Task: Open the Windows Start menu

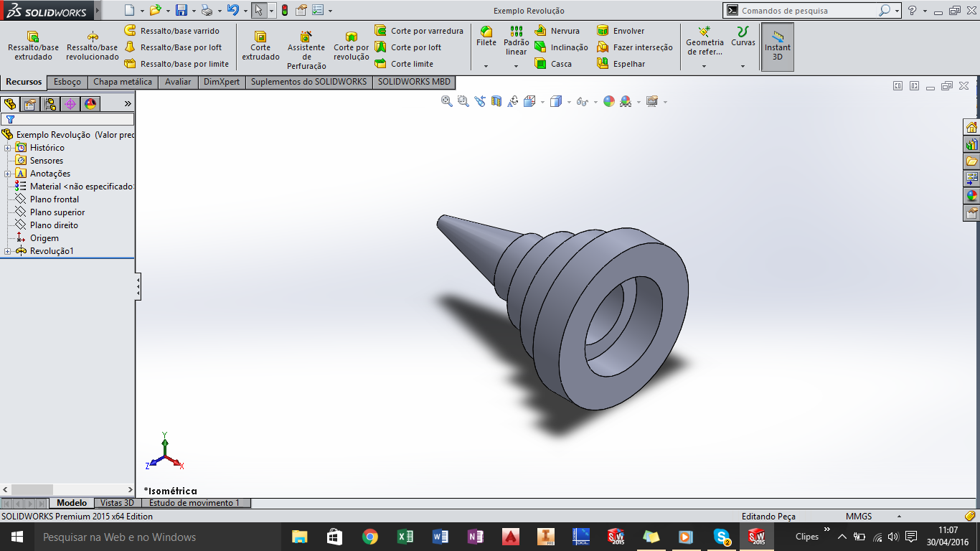Action: 17,537
